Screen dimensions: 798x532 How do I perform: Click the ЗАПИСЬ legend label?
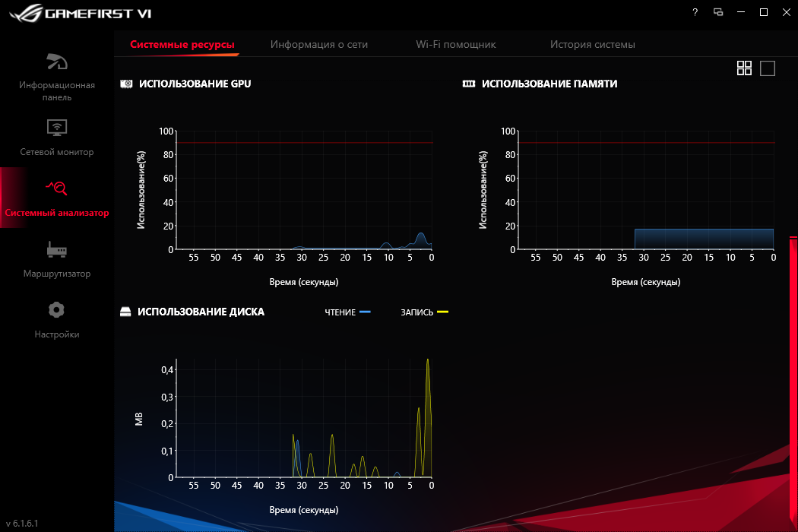416,312
